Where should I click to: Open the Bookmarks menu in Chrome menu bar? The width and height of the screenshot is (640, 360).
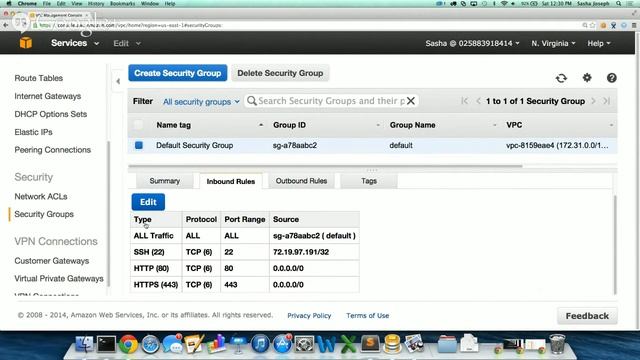pyautogui.click(x=122, y=4)
